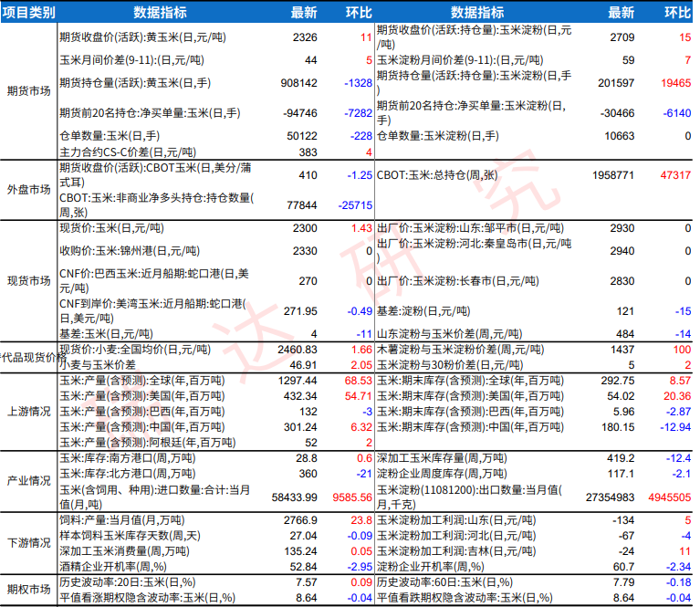Click value 27354983 for starch export quantity
The image size is (700, 607).
tap(611, 497)
